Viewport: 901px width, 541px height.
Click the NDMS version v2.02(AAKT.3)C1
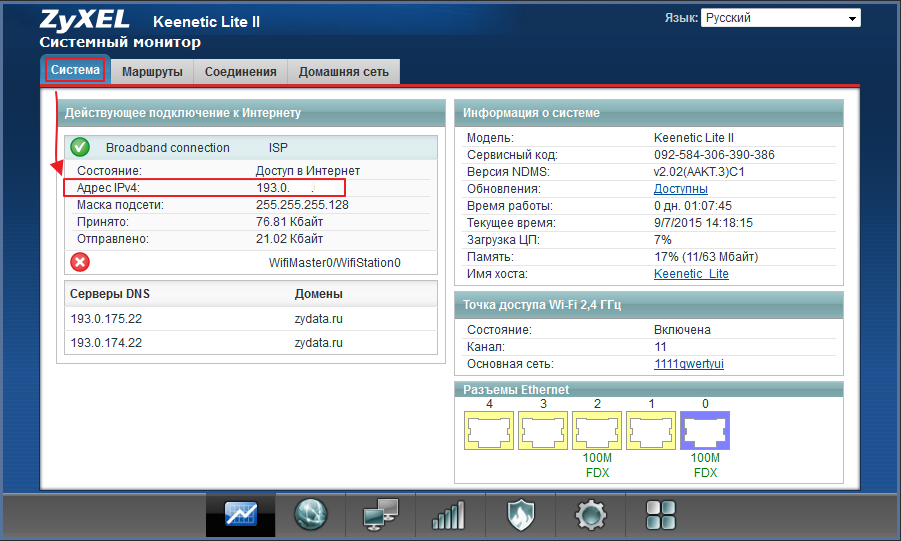pos(699,171)
